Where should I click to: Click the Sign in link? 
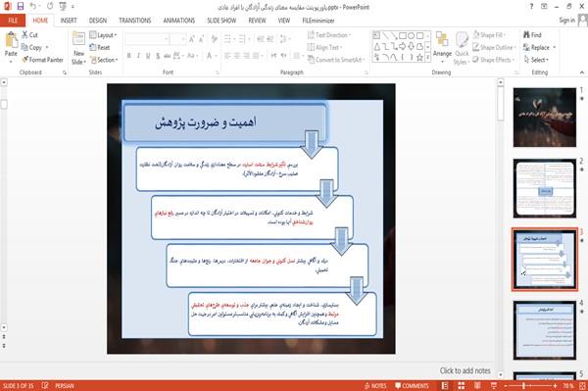566,21
